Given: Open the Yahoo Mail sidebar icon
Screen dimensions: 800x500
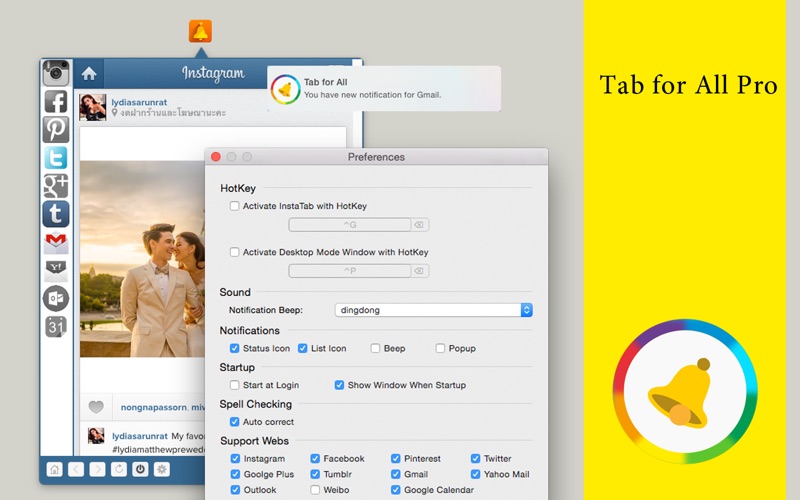Looking at the screenshot, I should [56, 270].
